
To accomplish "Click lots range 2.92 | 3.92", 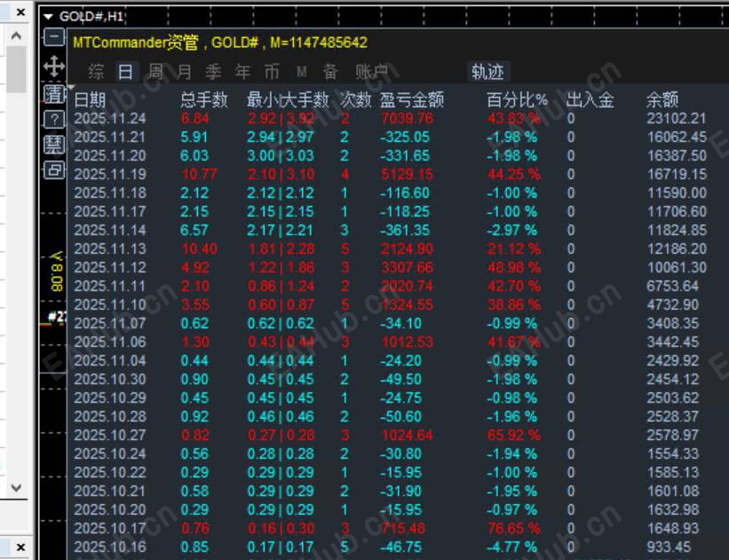I will coord(281,119).
